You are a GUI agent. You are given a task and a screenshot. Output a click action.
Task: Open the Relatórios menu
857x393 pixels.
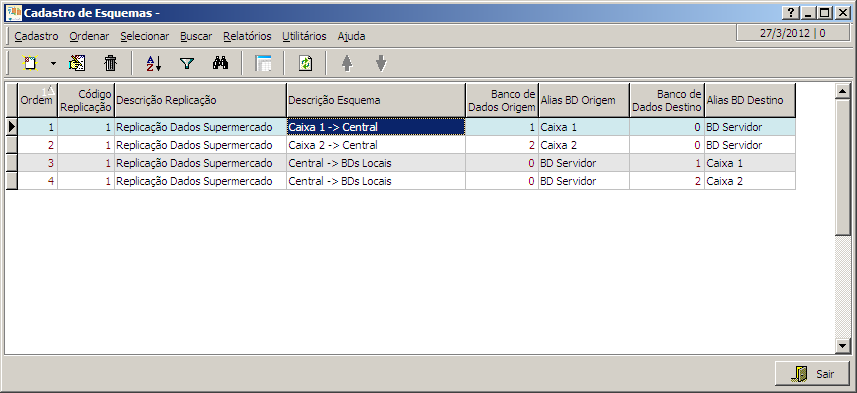[247, 36]
